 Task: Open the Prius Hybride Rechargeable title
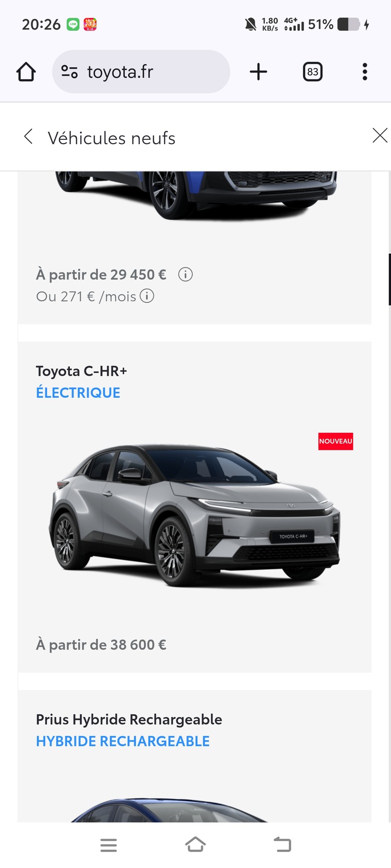[129, 720]
